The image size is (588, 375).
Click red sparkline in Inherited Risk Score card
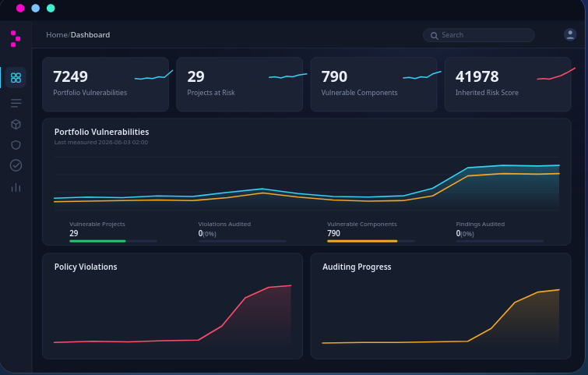[x=556, y=73]
